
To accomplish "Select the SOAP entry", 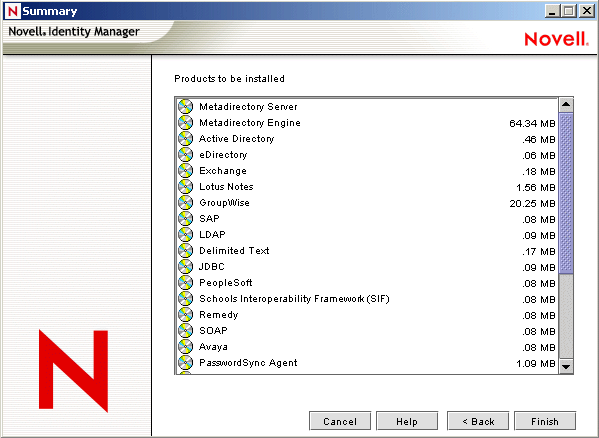I will (367, 331).
